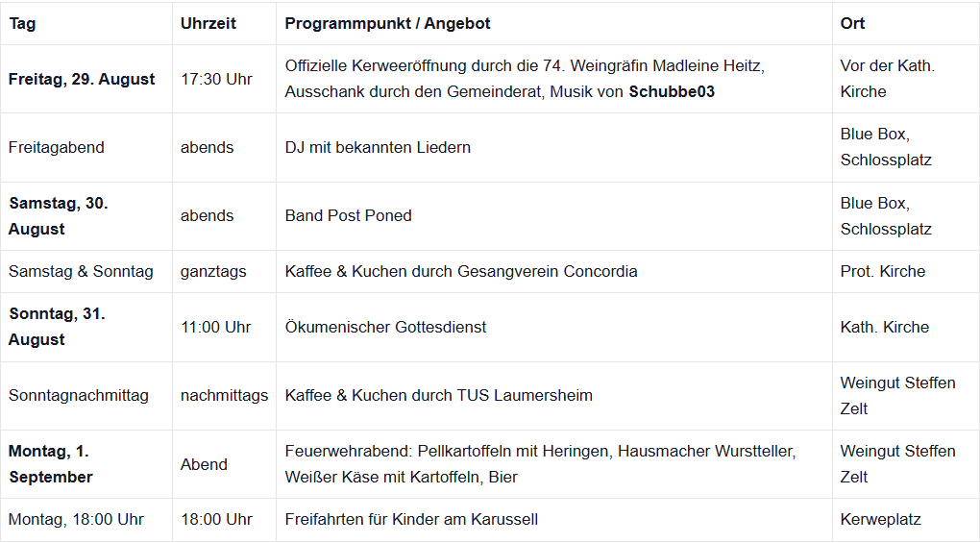980x543 pixels.
Task: Click the bold 'Schubbe03' band name
Action: pyautogui.click(x=672, y=92)
